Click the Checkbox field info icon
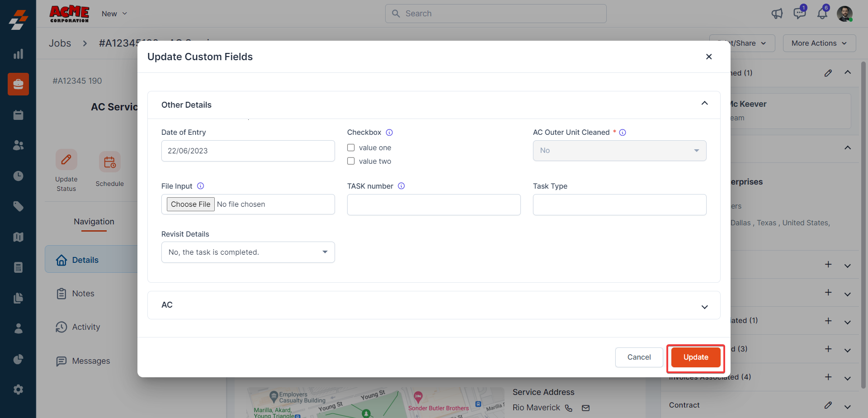868x418 pixels. (389, 133)
